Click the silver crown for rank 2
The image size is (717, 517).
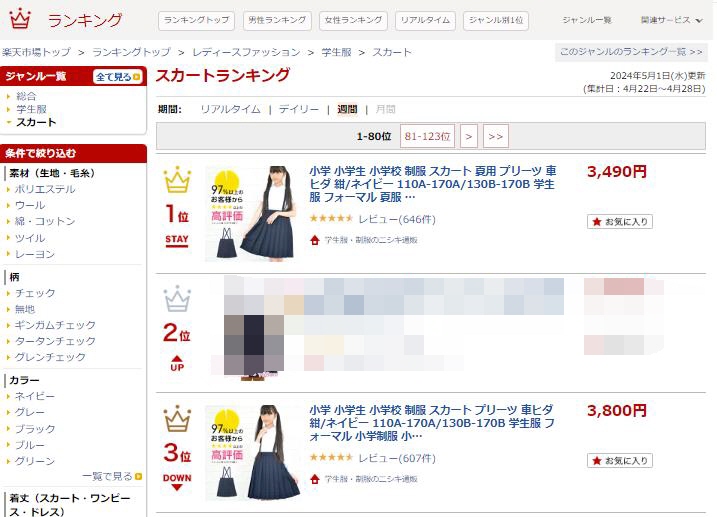pos(177,298)
